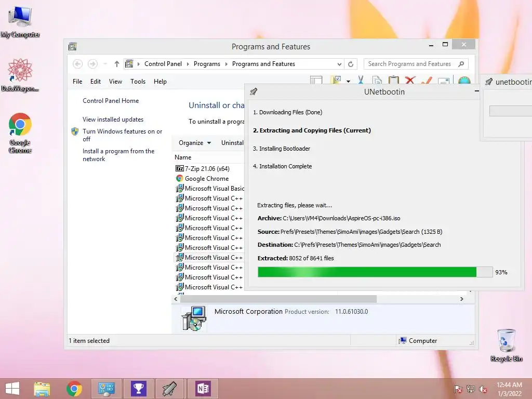This screenshot has width=532, height=399.
Task: Click Install a program from the network
Action: tap(118, 155)
